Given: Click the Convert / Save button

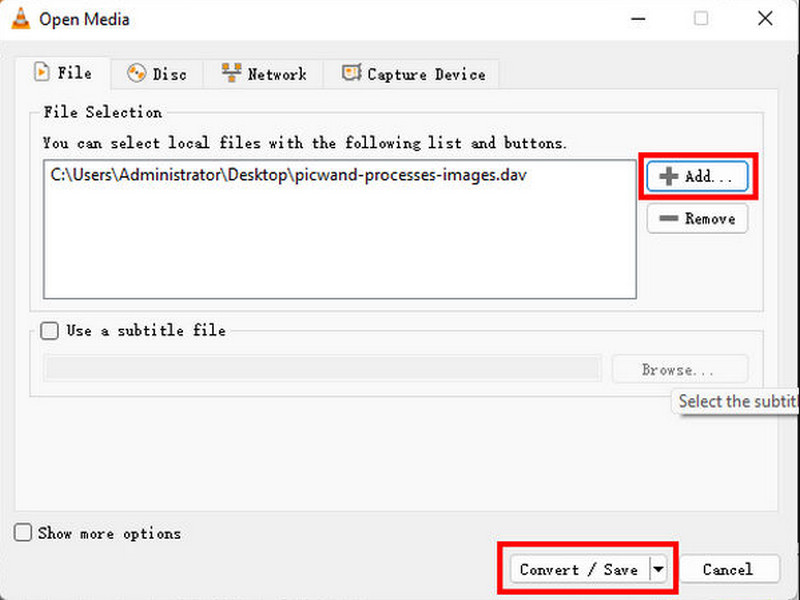Looking at the screenshot, I should 579,569.
